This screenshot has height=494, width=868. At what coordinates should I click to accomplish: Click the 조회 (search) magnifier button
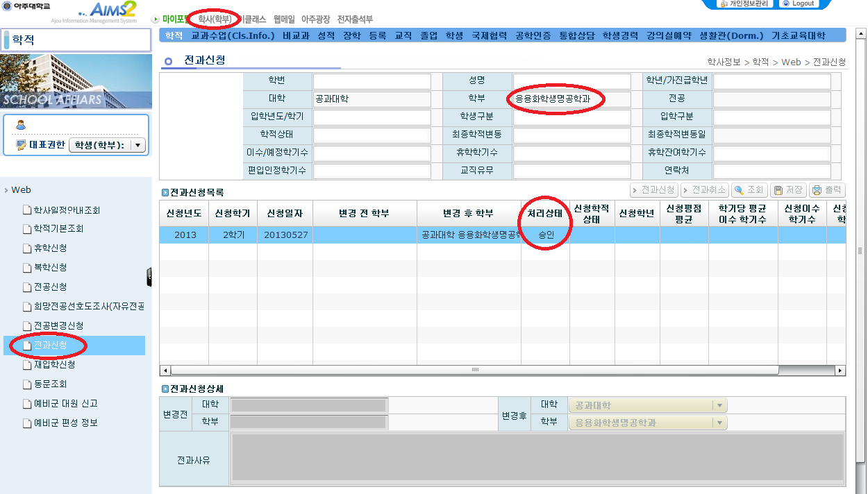click(749, 190)
